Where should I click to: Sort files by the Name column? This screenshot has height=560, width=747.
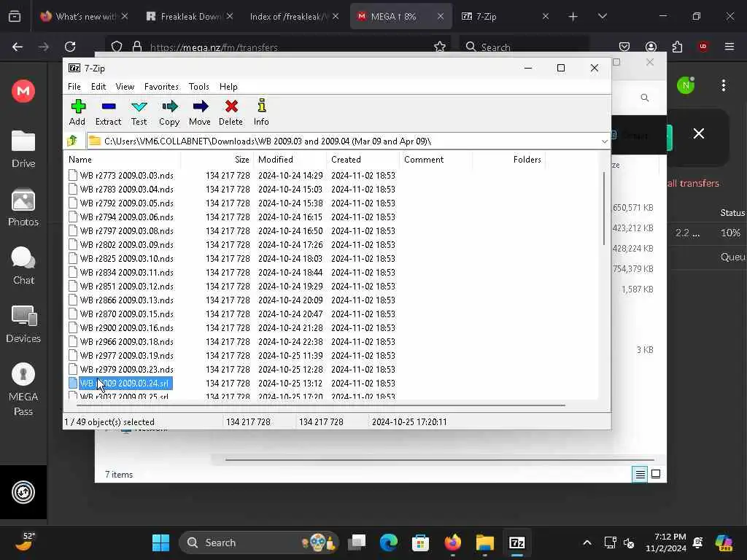click(x=123, y=160)
